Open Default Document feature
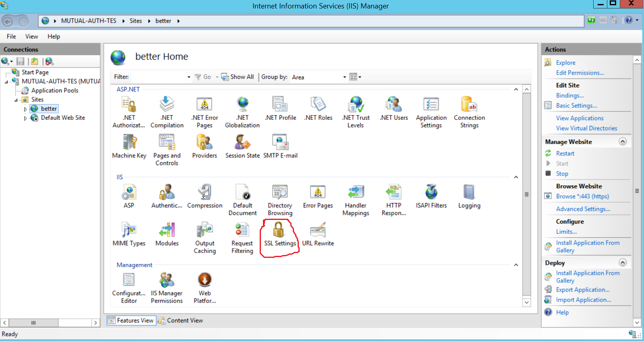This screenshot has height=341, width=644. point(242,200)
